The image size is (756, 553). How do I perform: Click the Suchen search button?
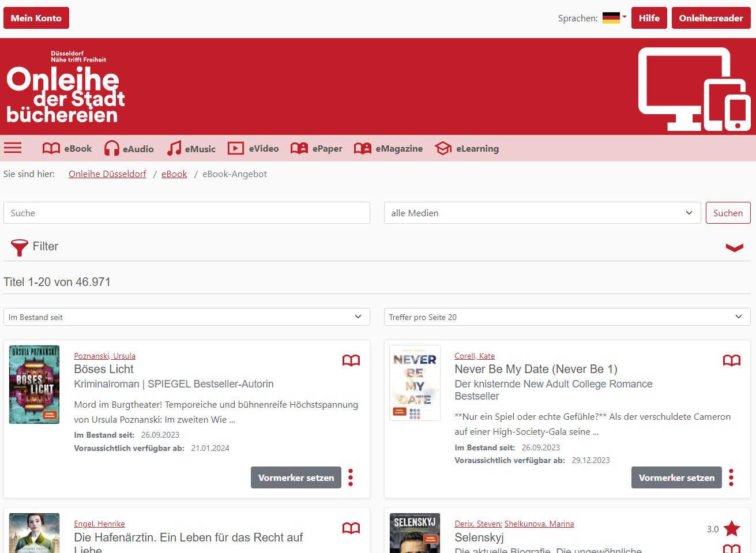tap(728, 213)
